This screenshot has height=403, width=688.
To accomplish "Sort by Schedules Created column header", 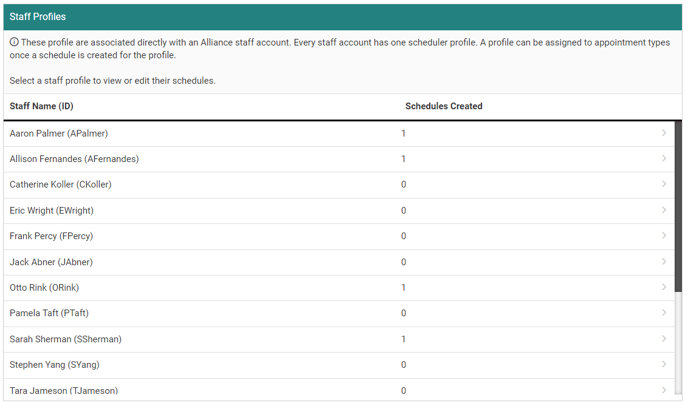I will [x=443, y=106].
